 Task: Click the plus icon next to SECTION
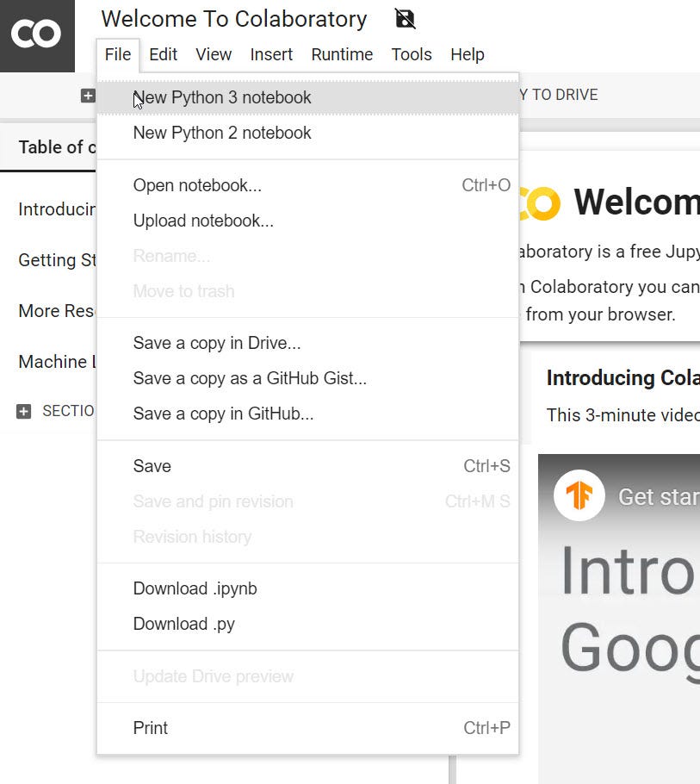tap(23, 411)
